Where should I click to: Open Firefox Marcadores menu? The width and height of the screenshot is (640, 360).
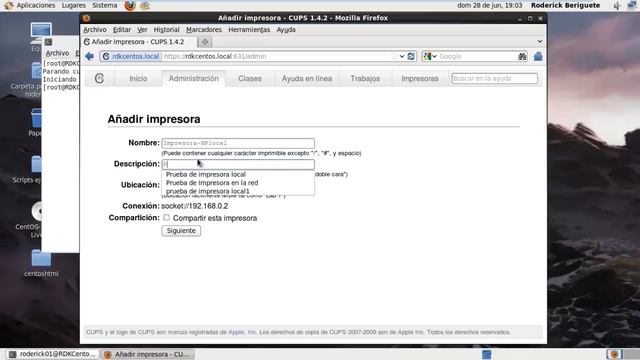204,30
